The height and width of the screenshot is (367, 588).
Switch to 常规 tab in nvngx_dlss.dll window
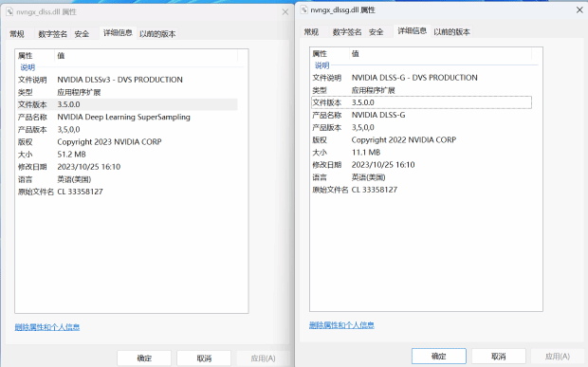[x=17, y=34]
